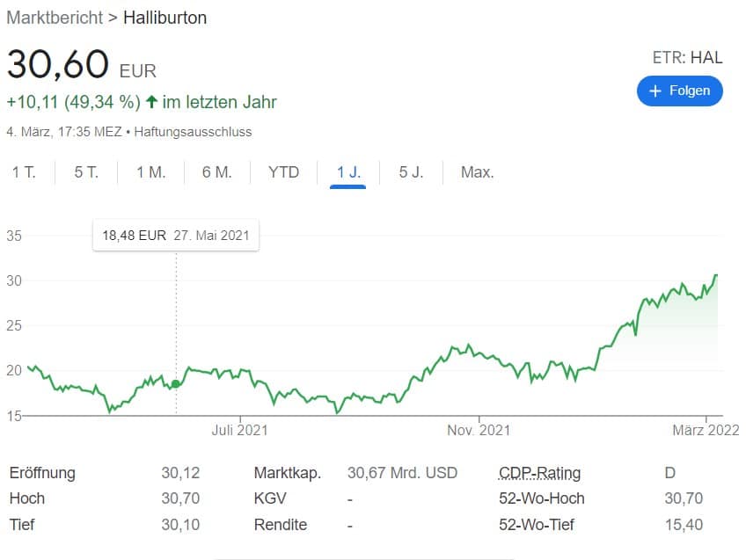746x560 pixels.
Task: Select the 1 J. one-year tab
Action: pos(347,172)
